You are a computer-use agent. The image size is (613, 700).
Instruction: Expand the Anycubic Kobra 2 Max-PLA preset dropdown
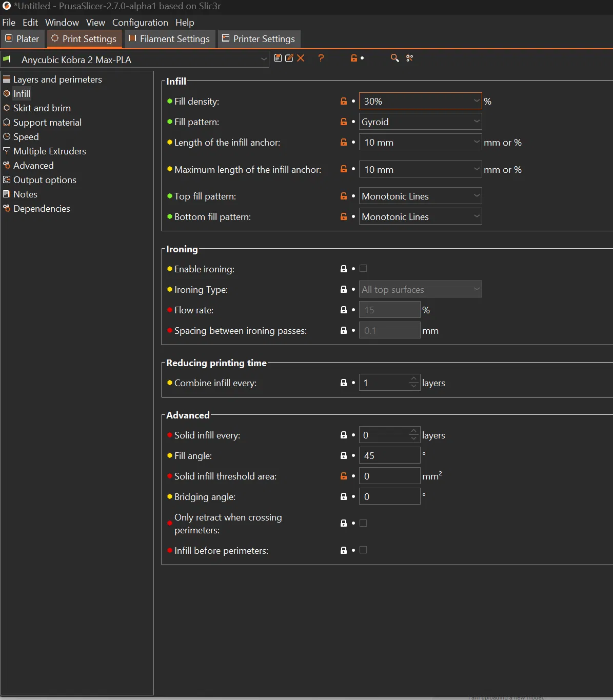[134, 59]
